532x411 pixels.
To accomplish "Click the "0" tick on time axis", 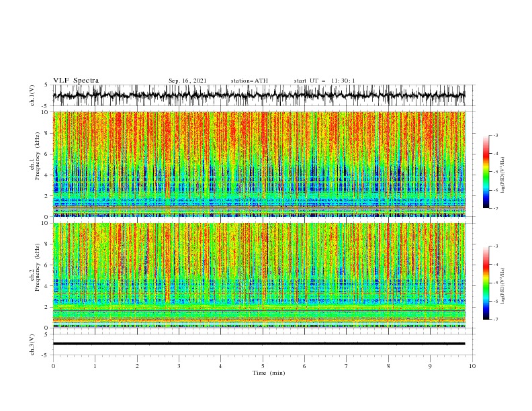I will 53,366.
